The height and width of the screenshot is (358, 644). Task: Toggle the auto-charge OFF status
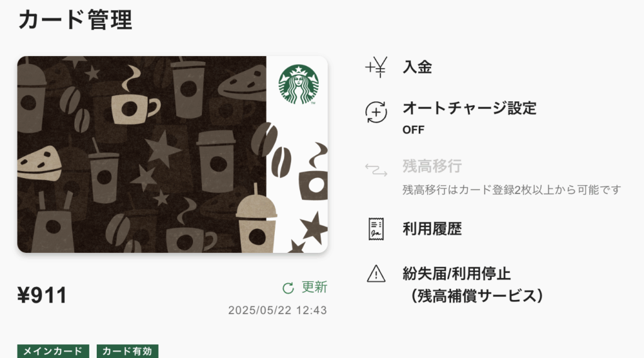click(x=413, y=130)
